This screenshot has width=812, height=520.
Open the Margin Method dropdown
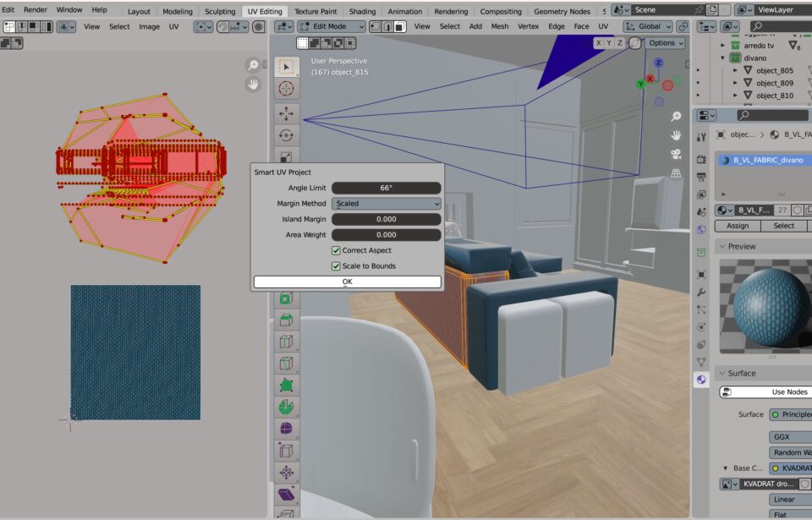coord(387,204)
